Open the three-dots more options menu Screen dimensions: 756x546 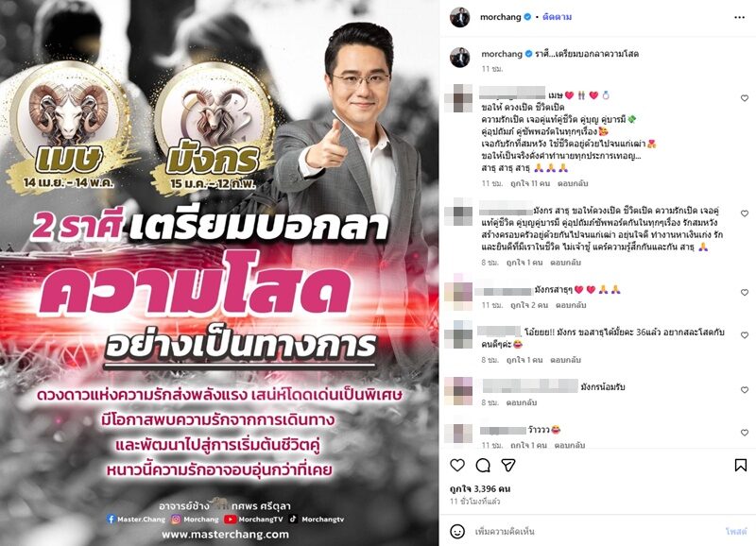(740, 17)
